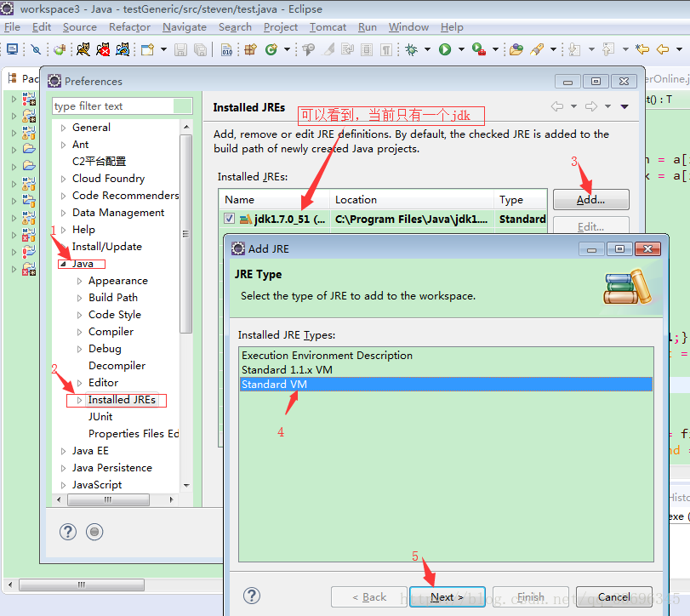
Task: Select Compiler in preferences tree
Action: tap(111, 332)
